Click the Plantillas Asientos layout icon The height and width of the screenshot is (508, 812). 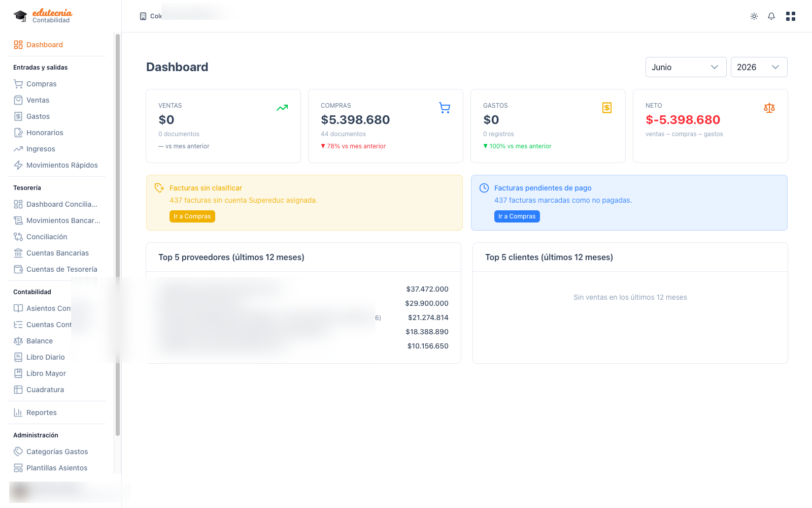coord(18,468)
